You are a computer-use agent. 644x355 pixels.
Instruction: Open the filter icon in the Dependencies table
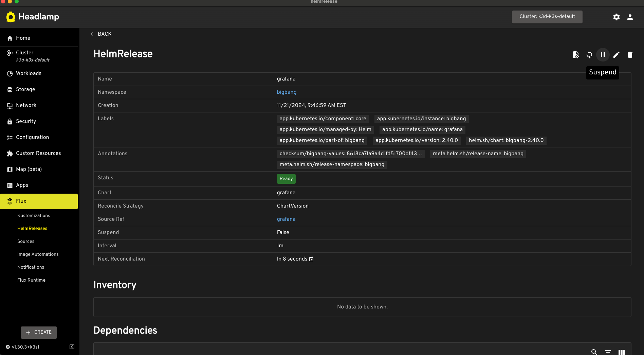[x=608, y=352]
